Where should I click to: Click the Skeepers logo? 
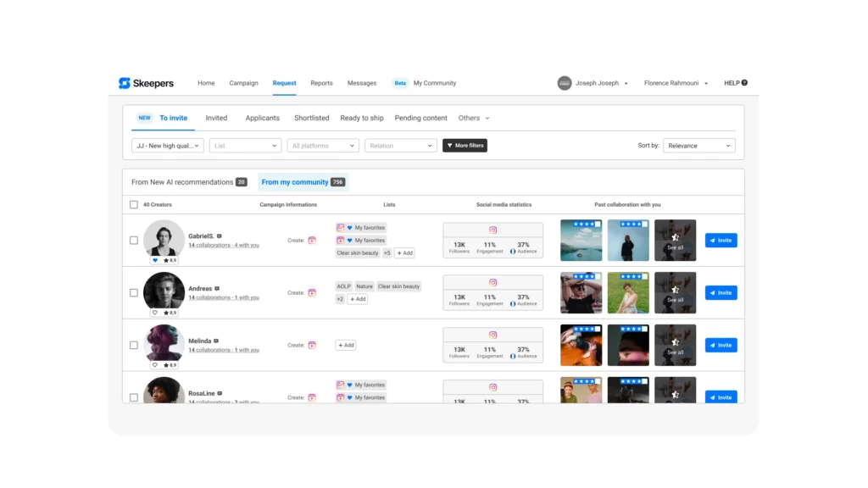coord(146,83)
